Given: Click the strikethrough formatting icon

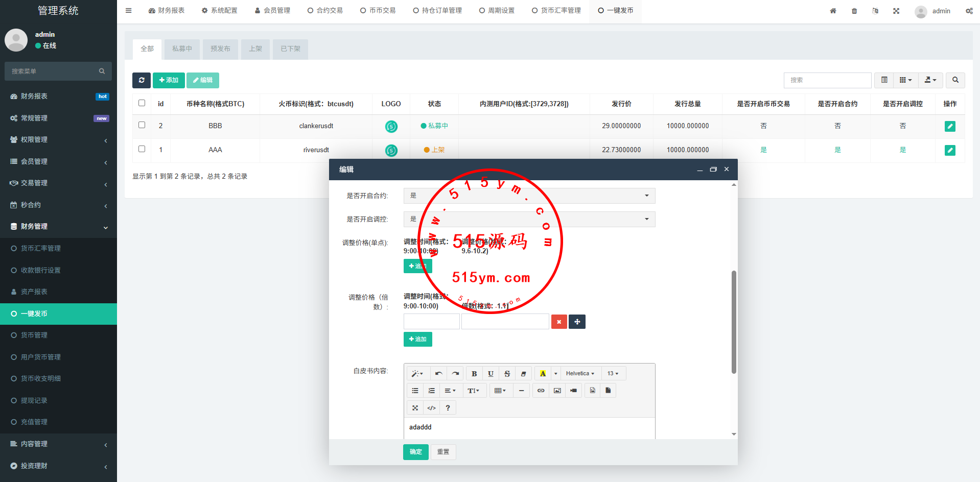Looking at the screenshot, I should tap(507, 374).
